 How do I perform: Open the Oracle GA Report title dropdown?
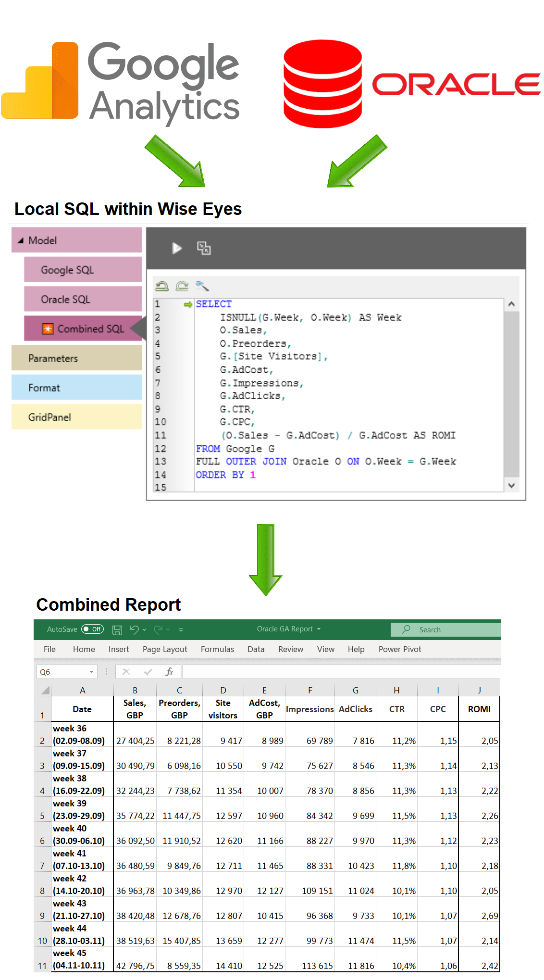point(319,629)
